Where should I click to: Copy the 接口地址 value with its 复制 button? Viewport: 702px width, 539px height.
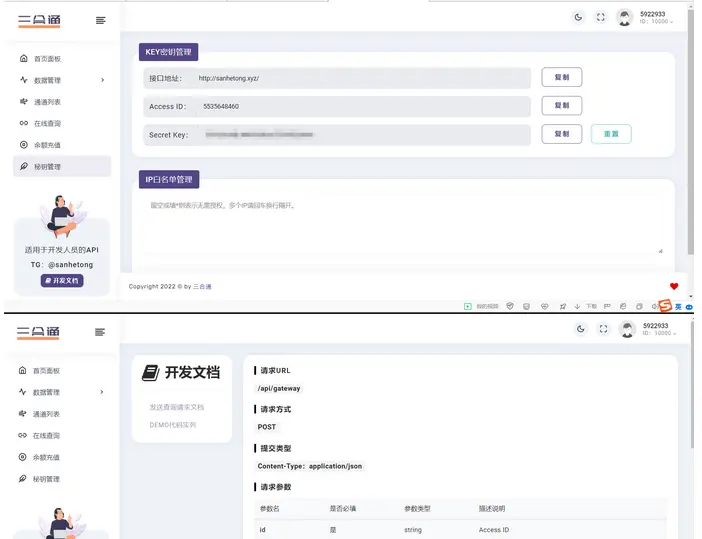click(x=562, y=77)
